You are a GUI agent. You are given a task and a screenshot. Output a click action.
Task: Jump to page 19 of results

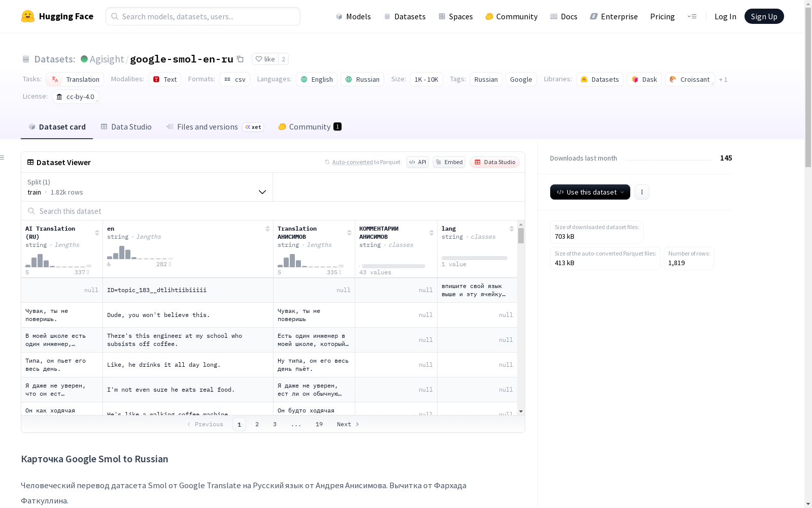pos(319,424)
